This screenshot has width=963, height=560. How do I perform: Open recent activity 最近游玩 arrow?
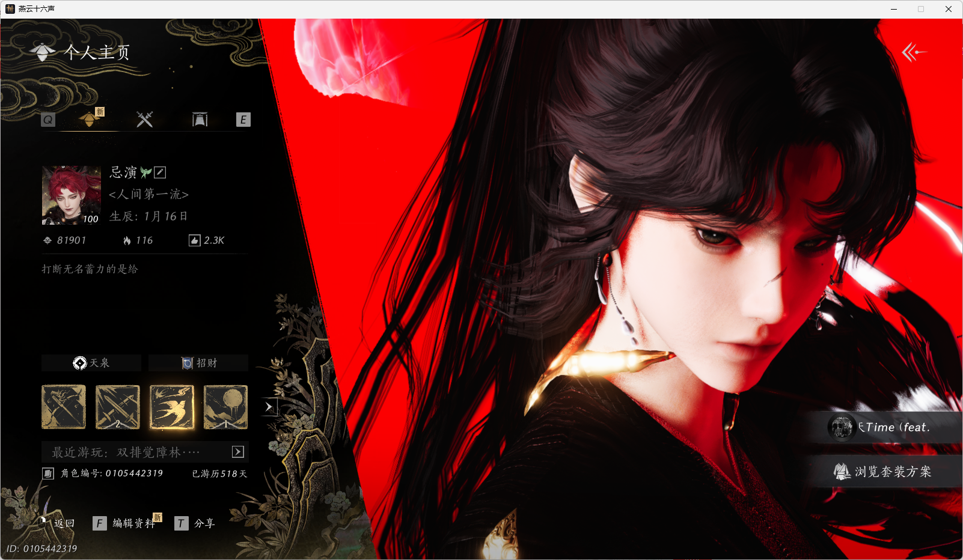coord(238,452)
